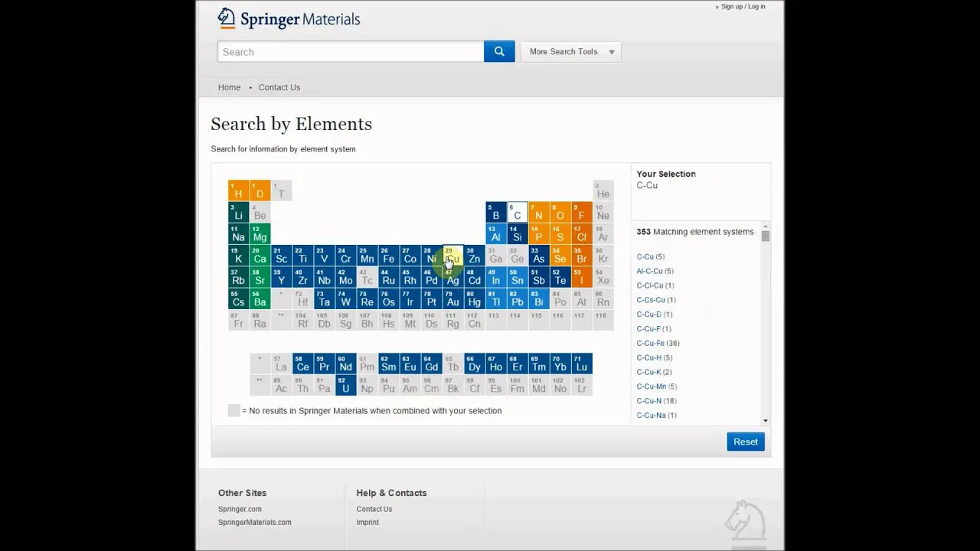This screenshot has height=551, width=980.
Task: Open the C-Cu-N (18) matching system
Action: click(x=656, y=400)
